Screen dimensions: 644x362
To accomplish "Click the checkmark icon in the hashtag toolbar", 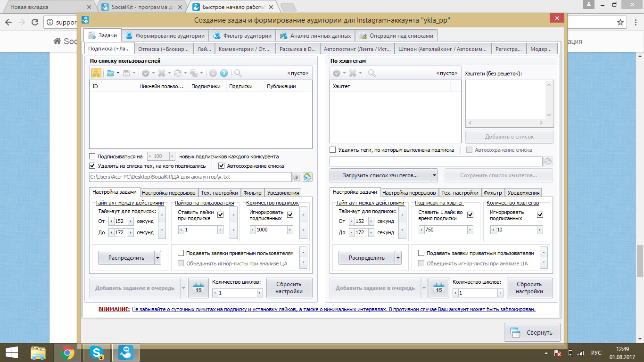I will 337,73.
